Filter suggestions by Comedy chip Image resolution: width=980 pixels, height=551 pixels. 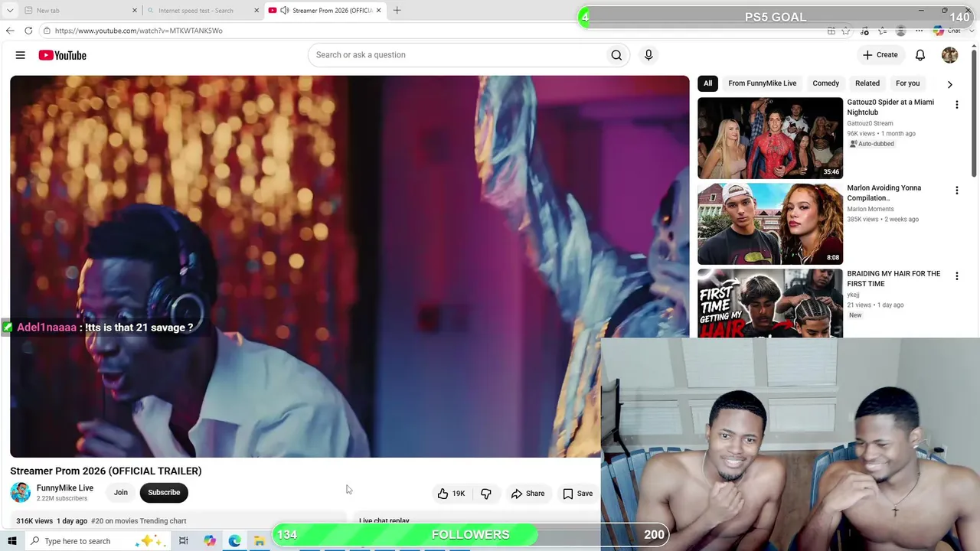click(825, 83)
